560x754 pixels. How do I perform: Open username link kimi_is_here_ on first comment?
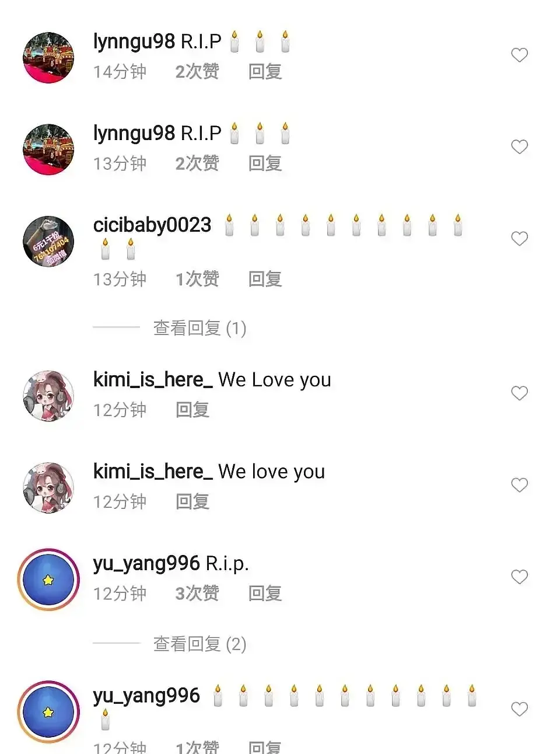(x=153, y=380)
